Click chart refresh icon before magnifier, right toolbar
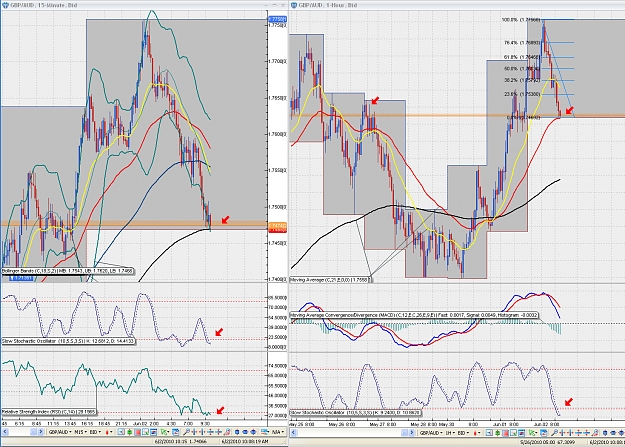This screenshot has width=625, height=447. tap(542, 433)
